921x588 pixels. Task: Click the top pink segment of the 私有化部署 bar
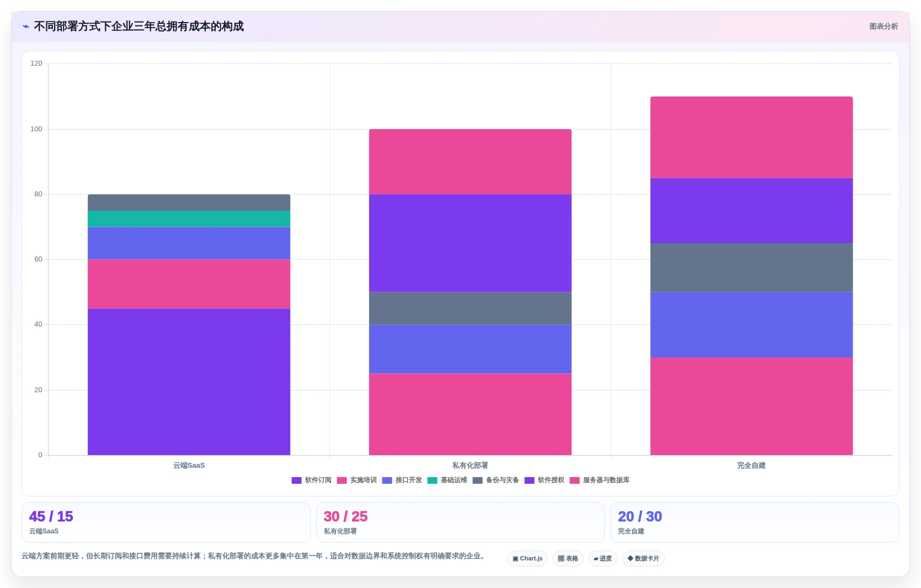point(470,162)
